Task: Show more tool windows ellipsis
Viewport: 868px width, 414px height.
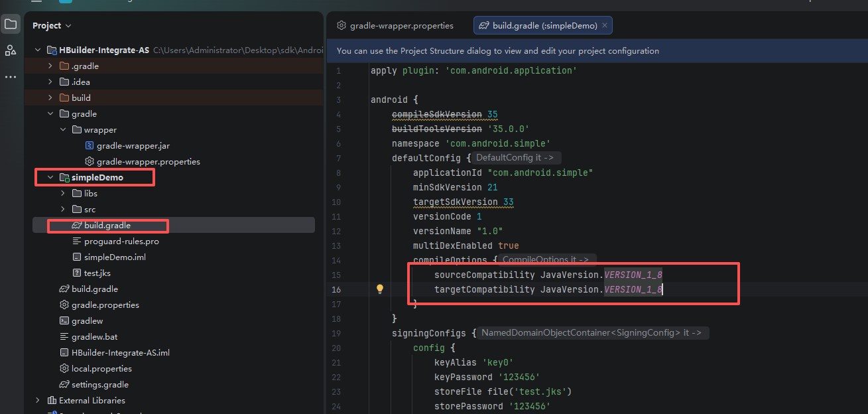Action: pyautogui.click(x=11, y=77)
